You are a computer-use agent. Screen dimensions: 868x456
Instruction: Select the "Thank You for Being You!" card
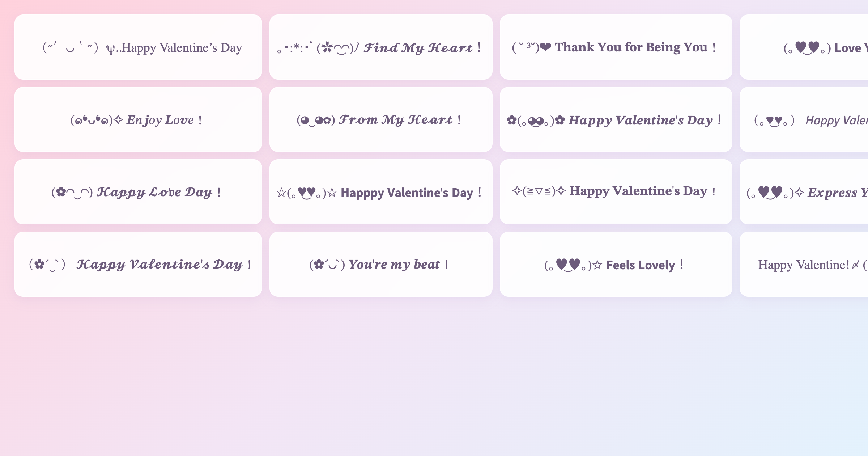[x=615, y=47]
